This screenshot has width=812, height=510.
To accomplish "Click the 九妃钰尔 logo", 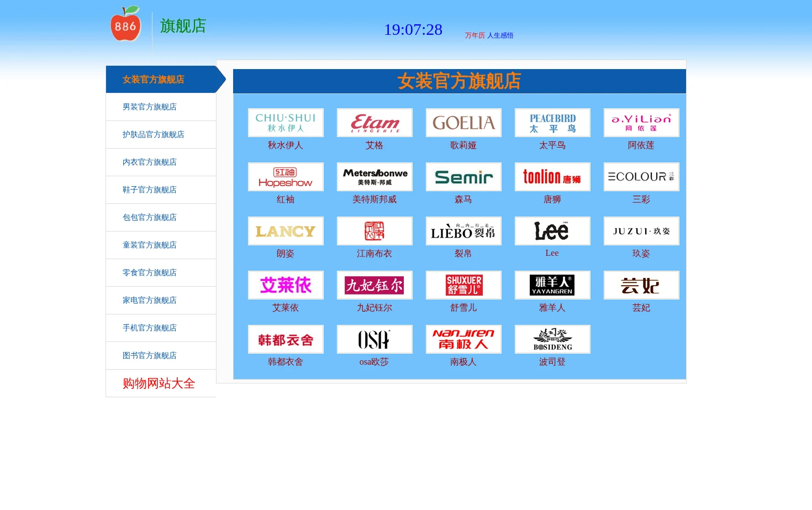I will click(375, 285).
